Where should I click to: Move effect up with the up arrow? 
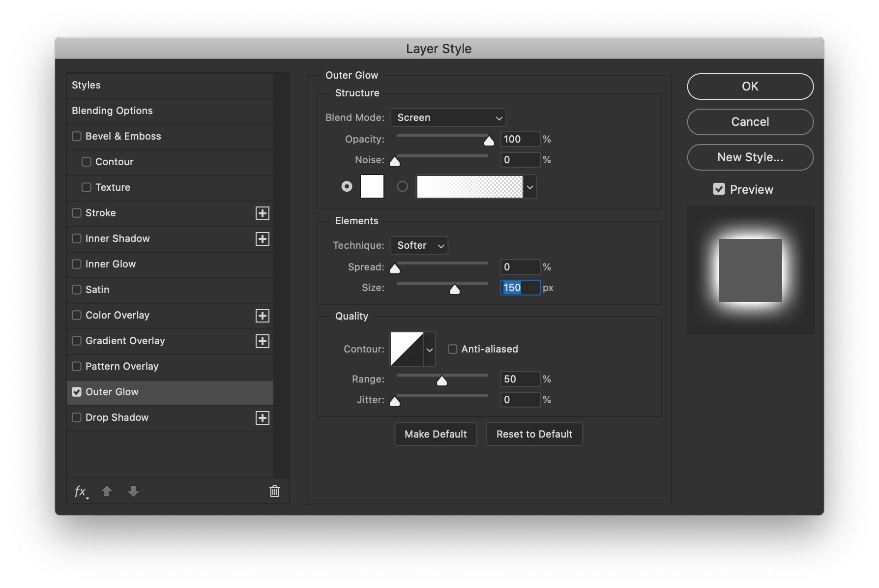pyautogui.click(x=107, y=491)
